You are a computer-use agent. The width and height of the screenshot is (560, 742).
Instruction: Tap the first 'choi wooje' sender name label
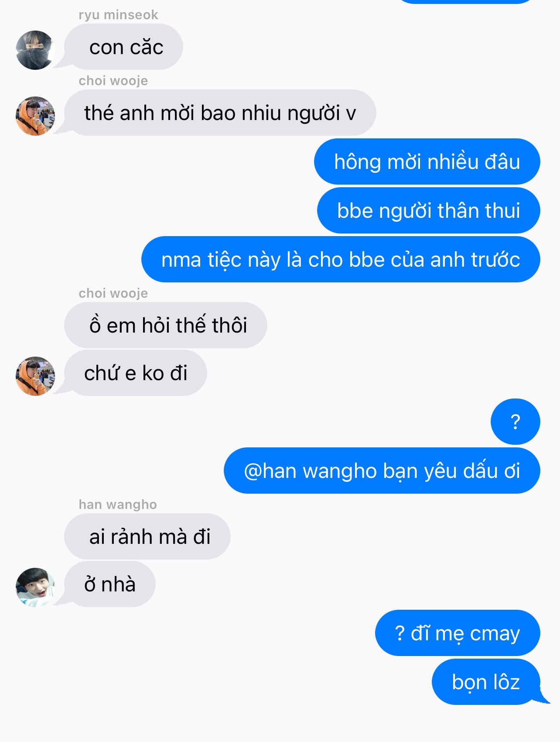tap(113, 81)
